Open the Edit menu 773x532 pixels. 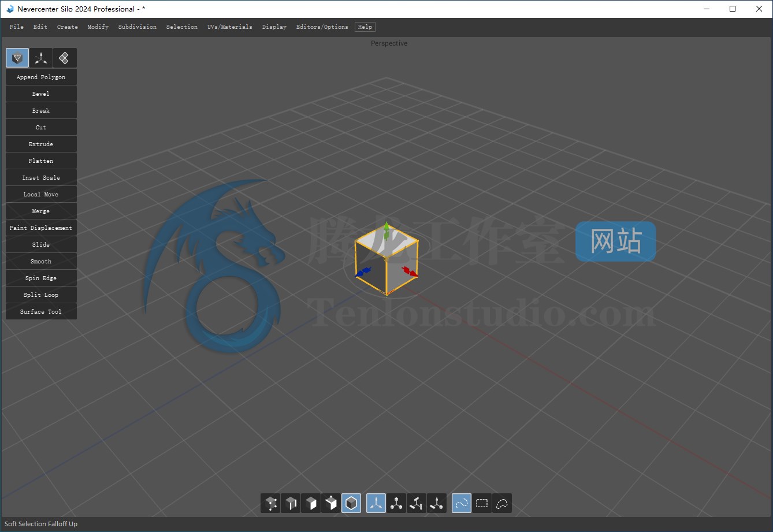click(x=40, y=27)
